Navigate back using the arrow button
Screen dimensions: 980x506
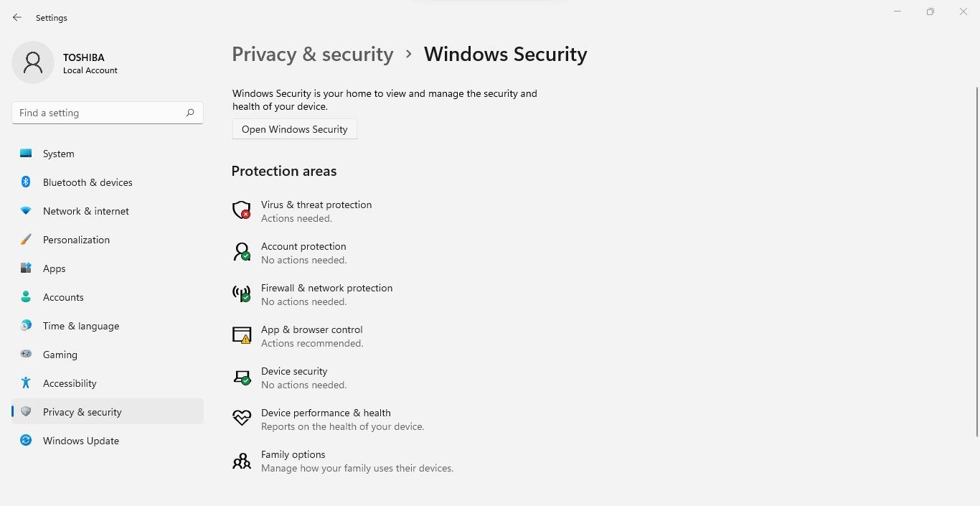click(x=17, y=17)
